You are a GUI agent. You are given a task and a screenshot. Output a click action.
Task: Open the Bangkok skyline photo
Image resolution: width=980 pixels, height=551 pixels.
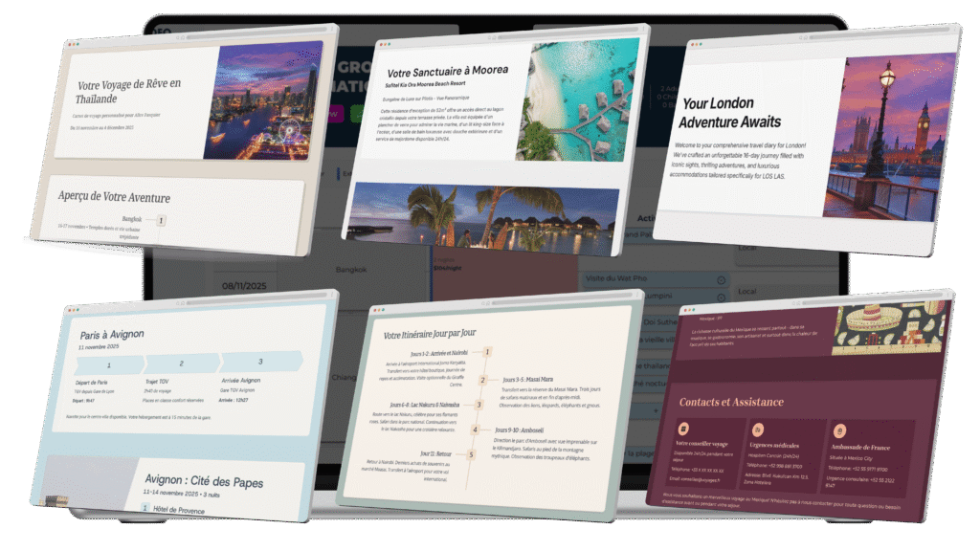pos(262,100)
